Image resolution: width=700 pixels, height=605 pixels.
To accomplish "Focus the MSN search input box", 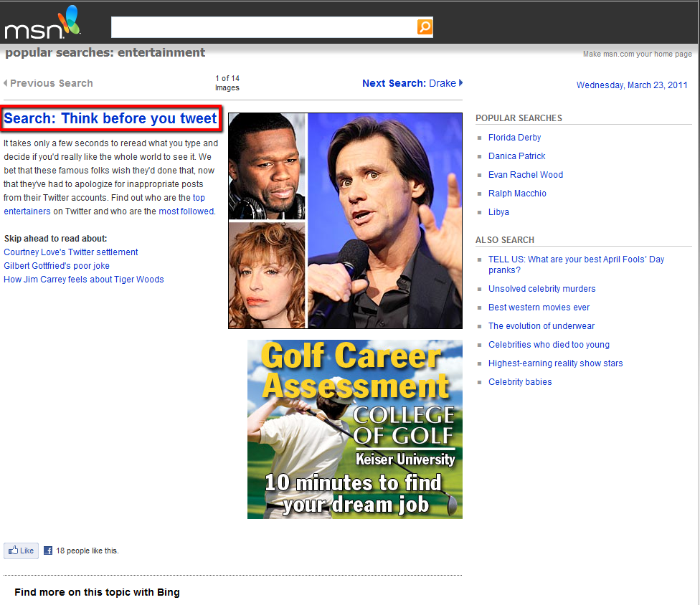I will (264, 27).
